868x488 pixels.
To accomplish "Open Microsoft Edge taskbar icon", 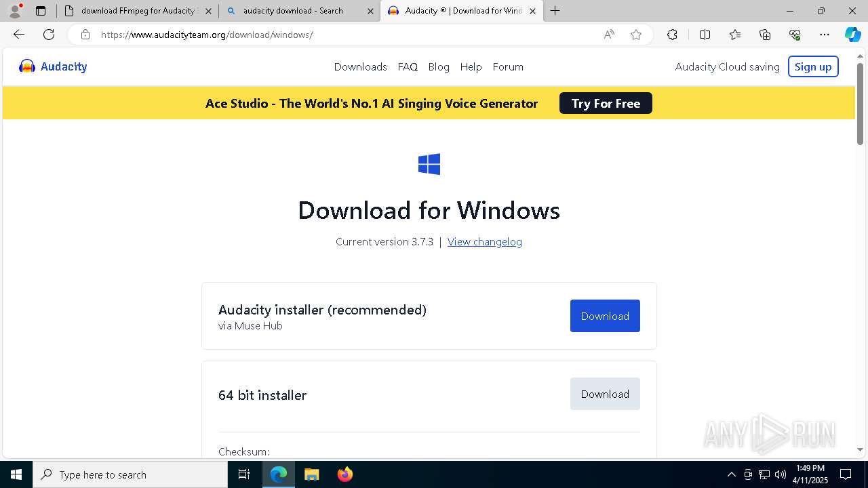I will 279,474.
